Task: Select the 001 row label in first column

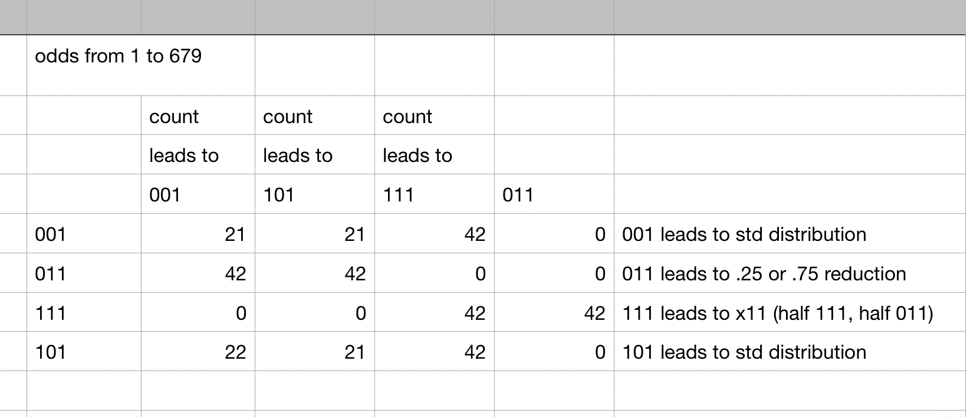Action: click(x=51, y=234)
